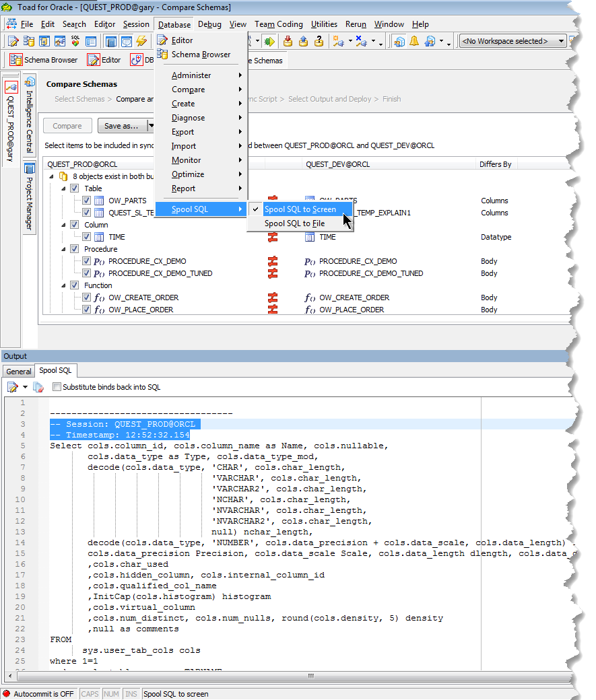Uncheck the Procedure group checkbox
Screen dimensions: 596x700
click(x=75, y=248)
